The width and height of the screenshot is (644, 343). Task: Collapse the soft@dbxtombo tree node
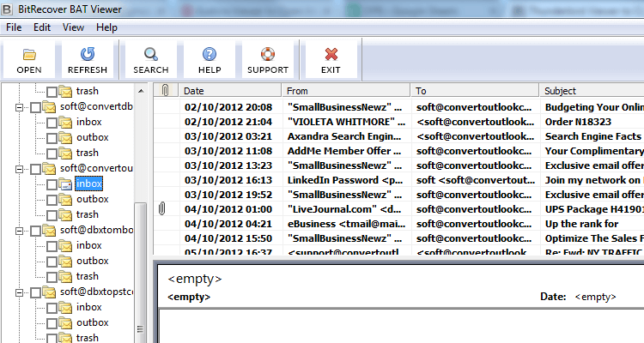[19, 231]
